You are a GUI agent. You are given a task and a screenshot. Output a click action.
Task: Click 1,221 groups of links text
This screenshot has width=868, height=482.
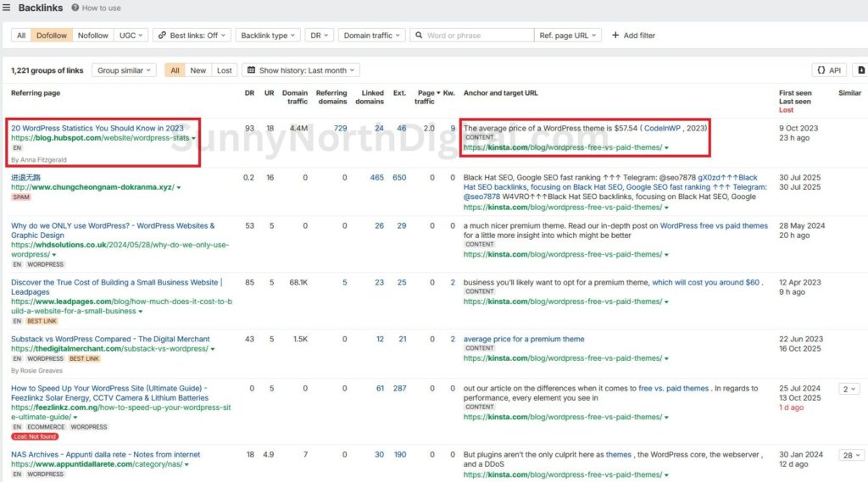(47, 70)
